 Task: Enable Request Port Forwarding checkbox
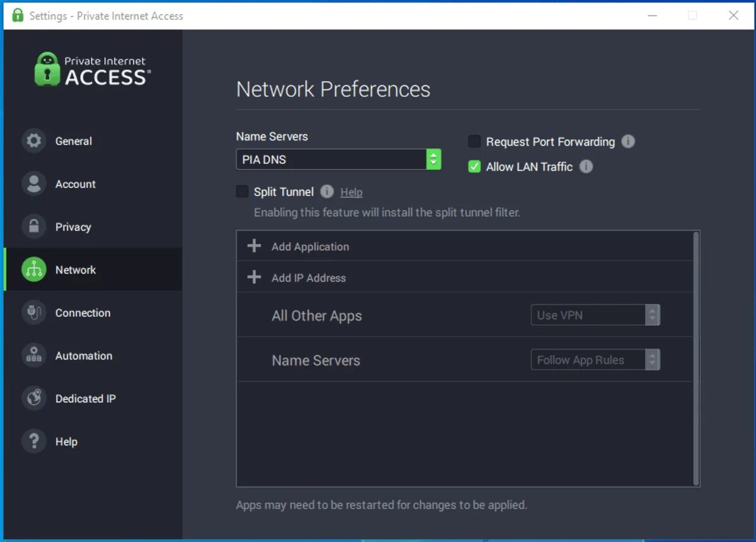pyautogui.click(x=474, y=141)
